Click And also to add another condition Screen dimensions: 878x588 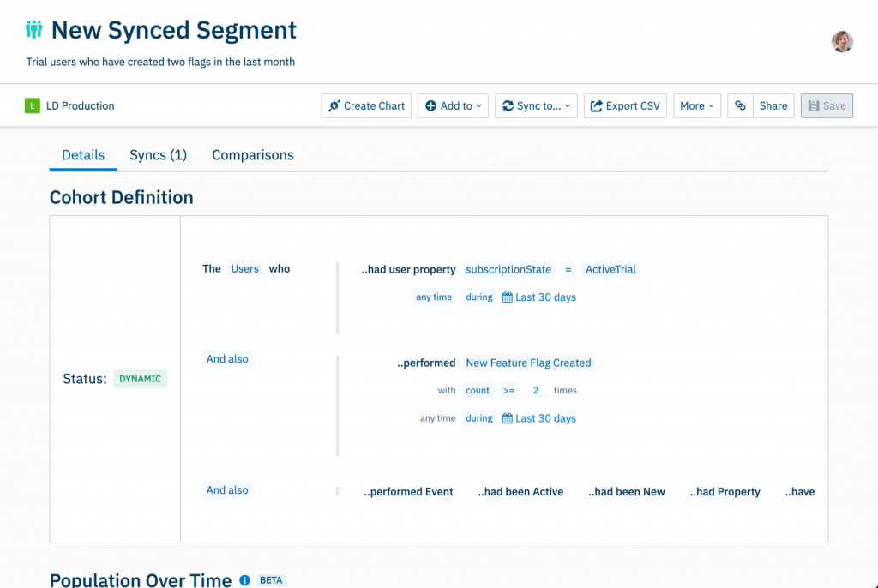[227, 490]
